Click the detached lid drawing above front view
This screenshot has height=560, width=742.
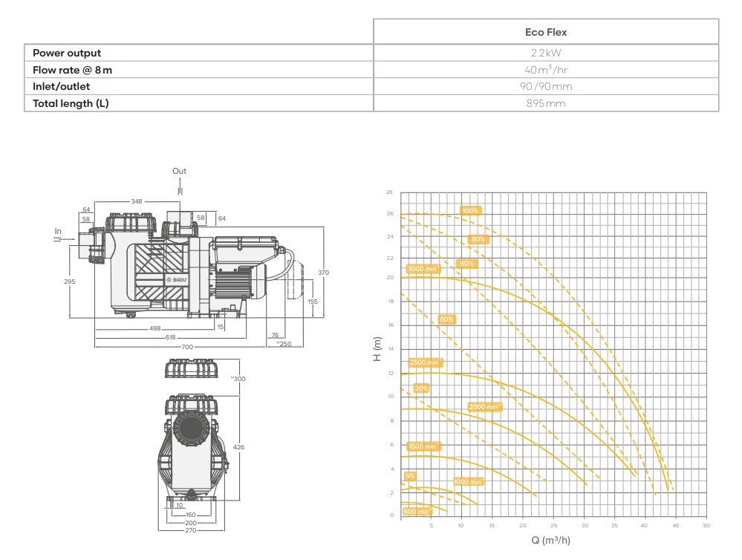192,368
